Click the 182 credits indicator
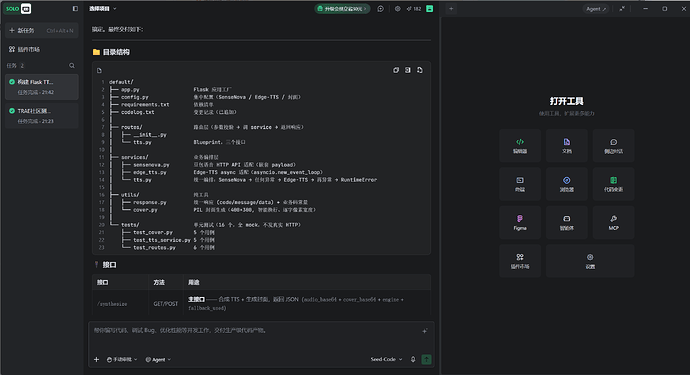The image size is (690, 375). [x=414, y=9]
